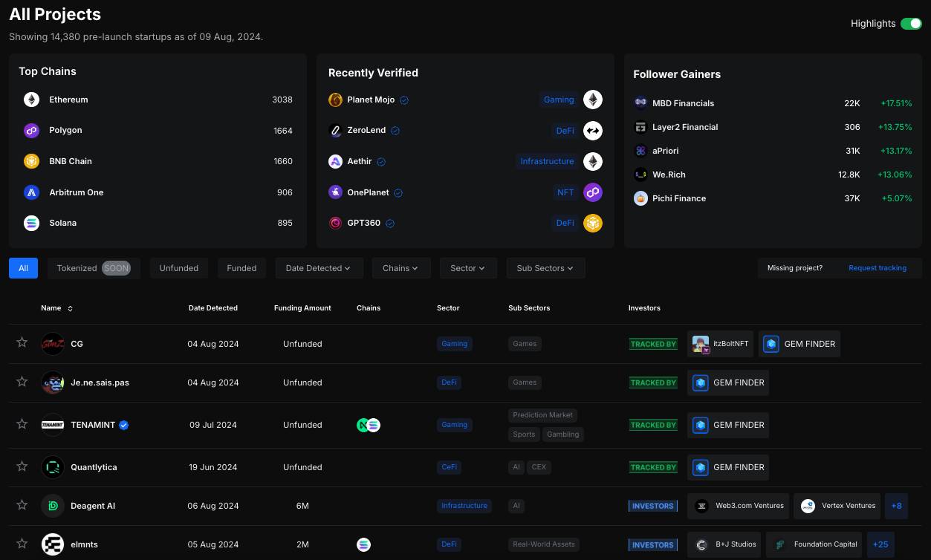This screenshot has width=931, height=560.
Task: Click the Prediction Market sub sector tag
Action: point(543,415)
